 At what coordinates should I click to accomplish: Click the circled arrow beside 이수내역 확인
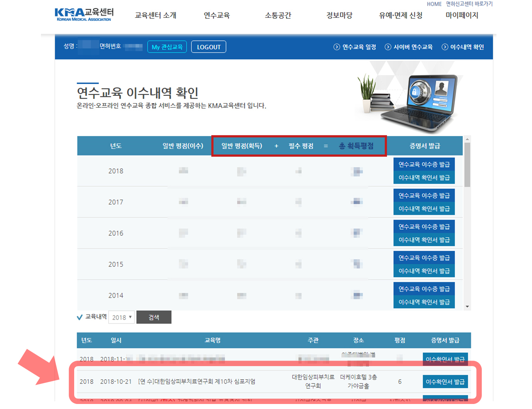point(445,47)
